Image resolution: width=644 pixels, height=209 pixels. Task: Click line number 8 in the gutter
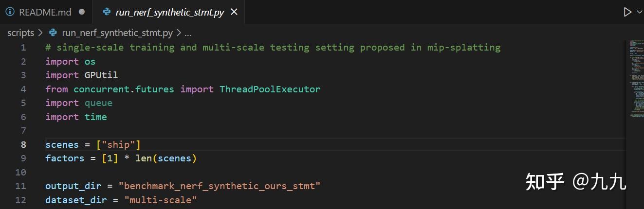tap(23, 145)
